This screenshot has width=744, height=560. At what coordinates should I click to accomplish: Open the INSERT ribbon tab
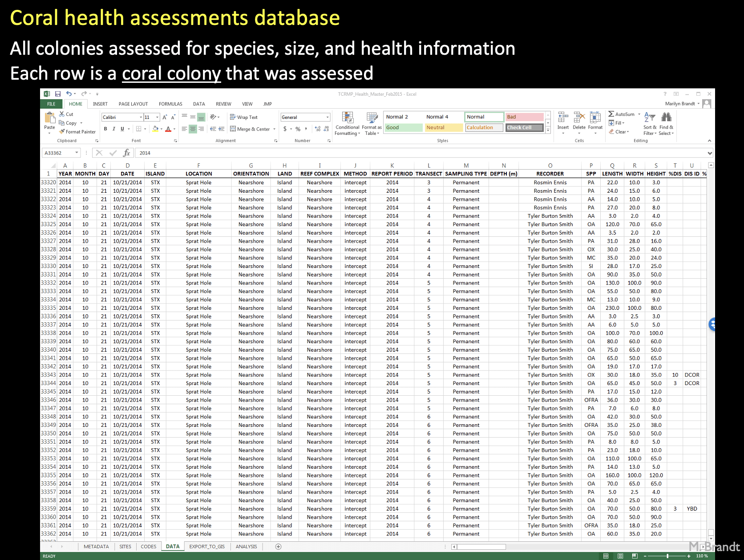click(101, 104)
